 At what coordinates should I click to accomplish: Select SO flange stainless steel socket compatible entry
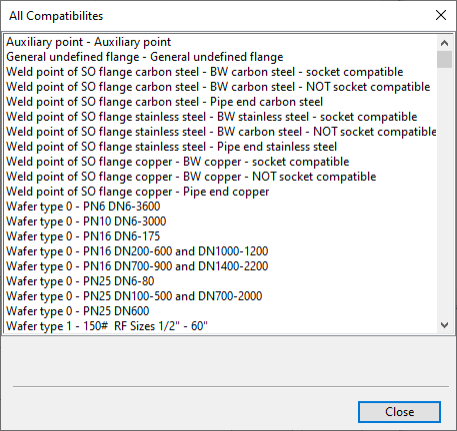click(212, 117)
